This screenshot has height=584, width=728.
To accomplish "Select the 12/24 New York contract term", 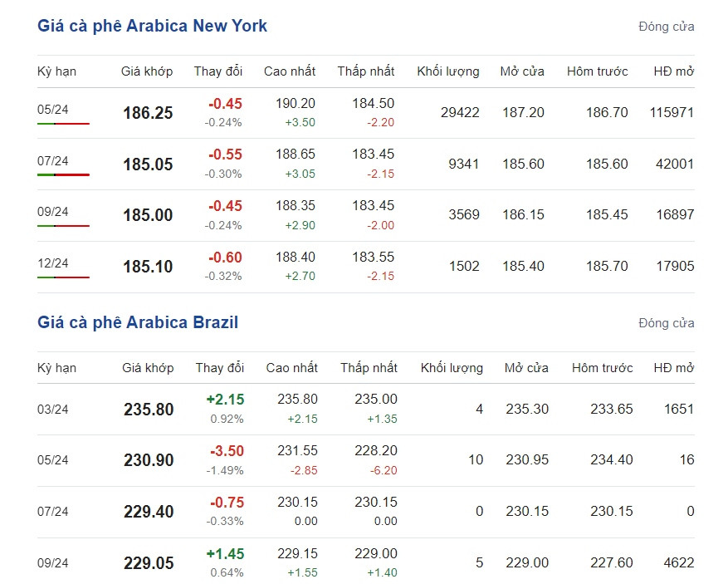I will (52, 263).
